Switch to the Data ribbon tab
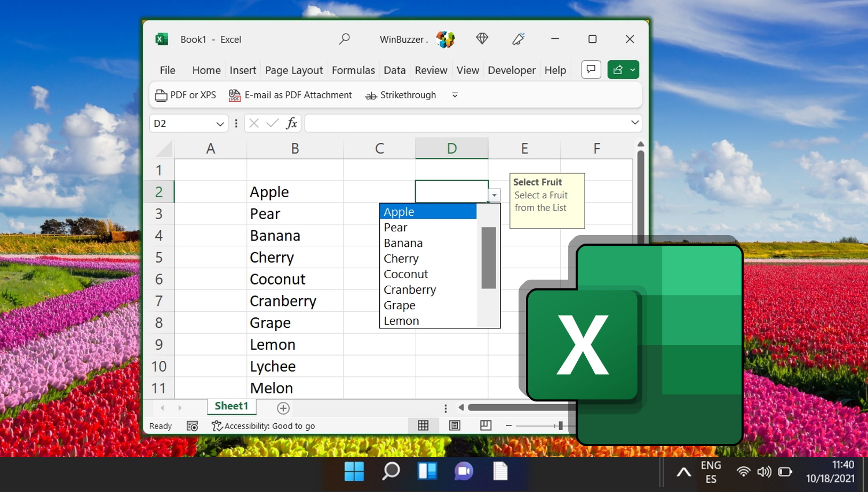This screenshot has width=868, height=492. click(x=394, y=70)
